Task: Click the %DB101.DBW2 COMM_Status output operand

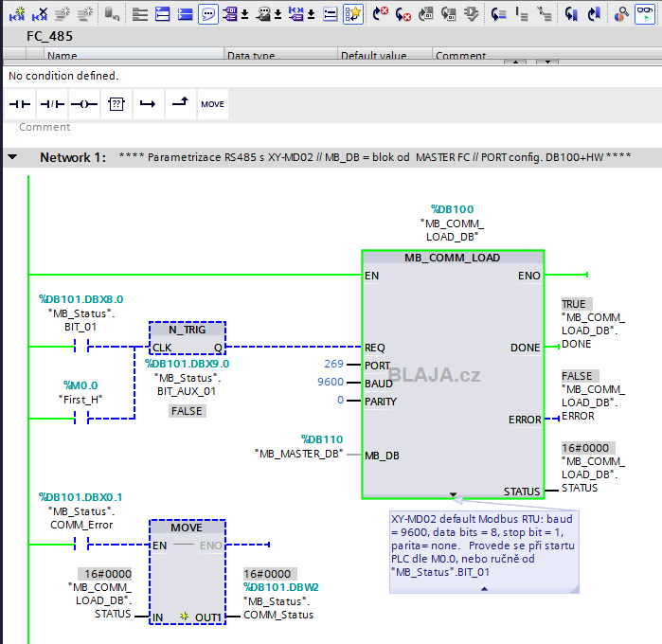Action: 280,601
